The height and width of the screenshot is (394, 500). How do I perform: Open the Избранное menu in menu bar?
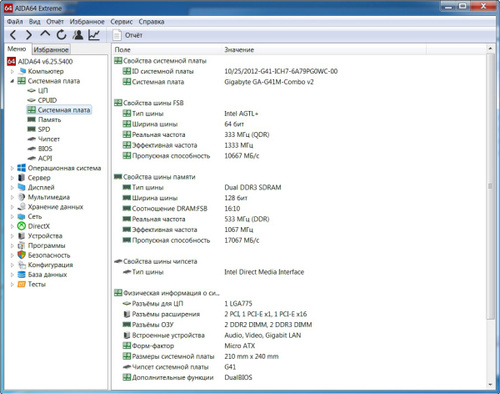[x=87, y=22]
